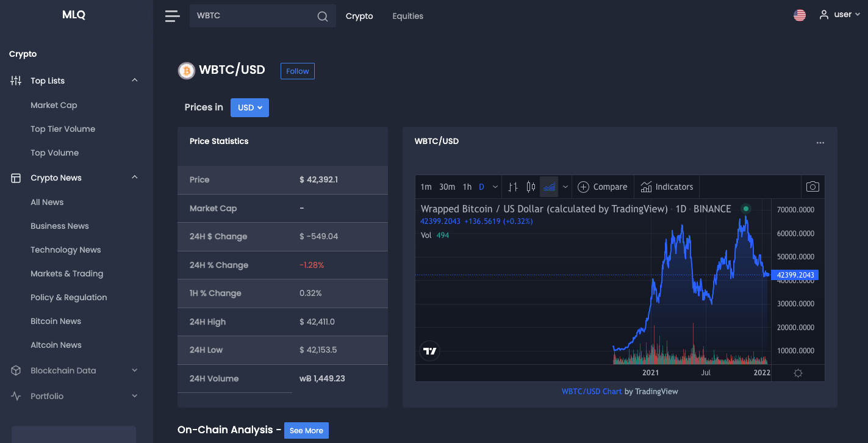Image resolution: width=868 pixels, height=443 pixels.
Task: Switch to the Crypto tab
Action: point(359,16)
